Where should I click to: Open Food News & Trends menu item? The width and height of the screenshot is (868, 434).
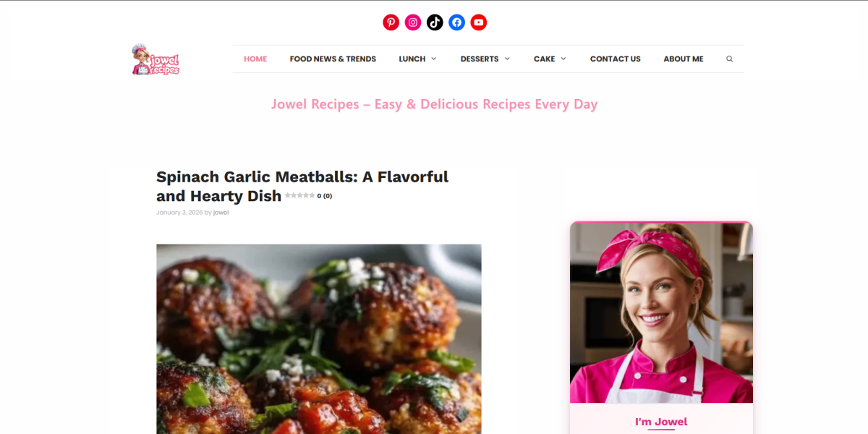pyautogui.click(x=333, y=59)
